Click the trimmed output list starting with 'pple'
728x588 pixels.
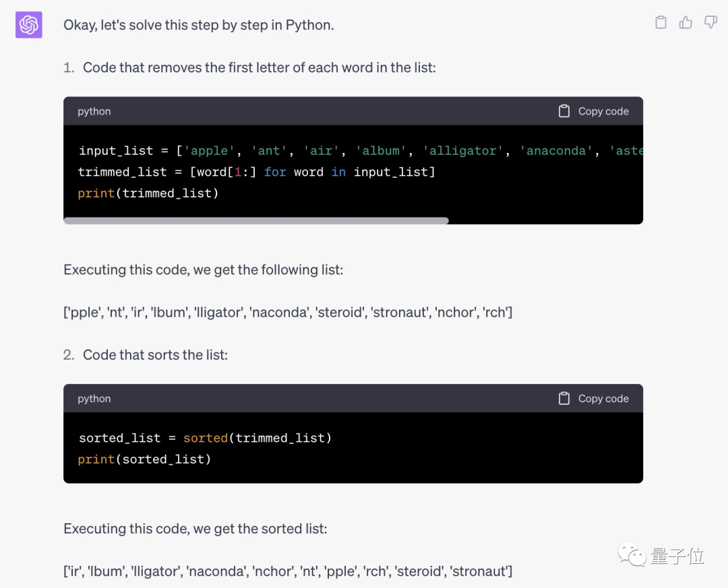click(288, 312)
